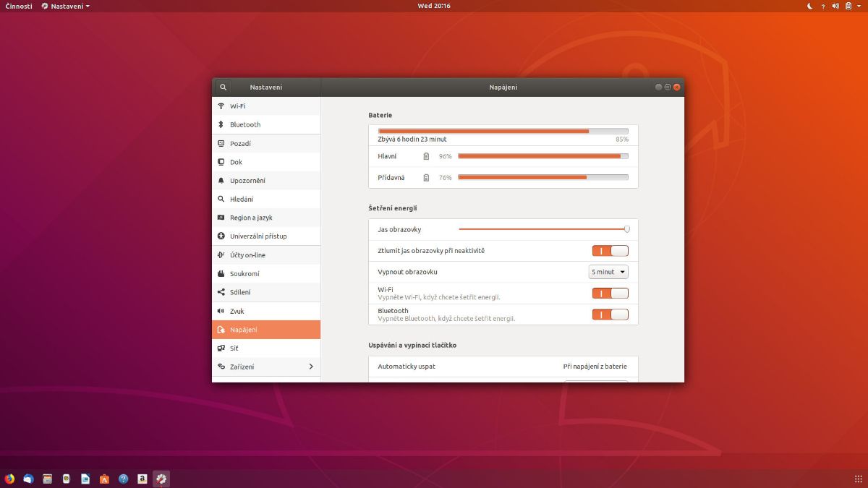Open the clock 'Wed 20:16' calendar

(434, 6)
